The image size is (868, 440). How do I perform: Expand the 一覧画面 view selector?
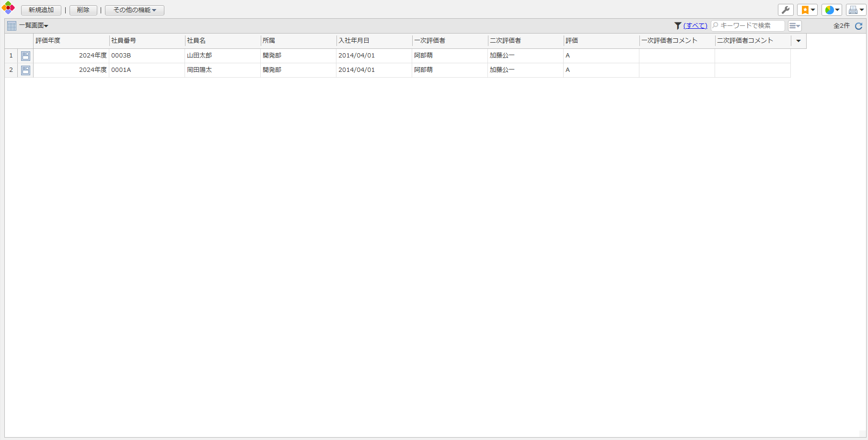click(34, 26)
